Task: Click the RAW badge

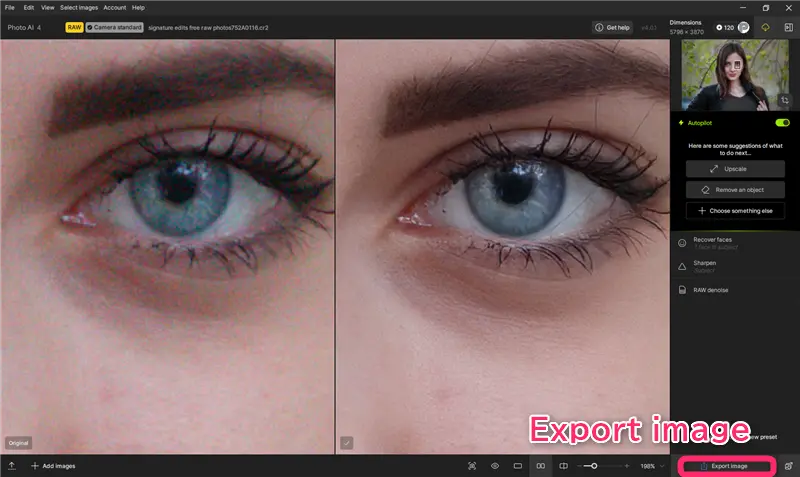Action: (74, 28)
